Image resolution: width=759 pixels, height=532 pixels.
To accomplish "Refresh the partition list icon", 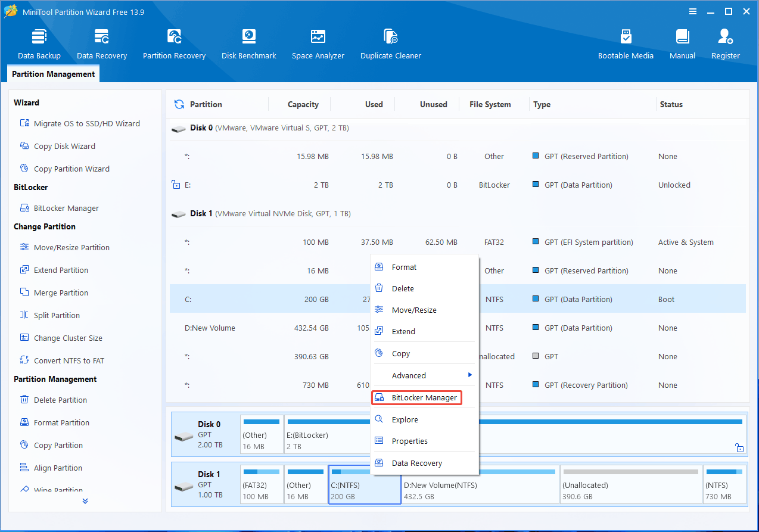I will (x=179, y=104).
